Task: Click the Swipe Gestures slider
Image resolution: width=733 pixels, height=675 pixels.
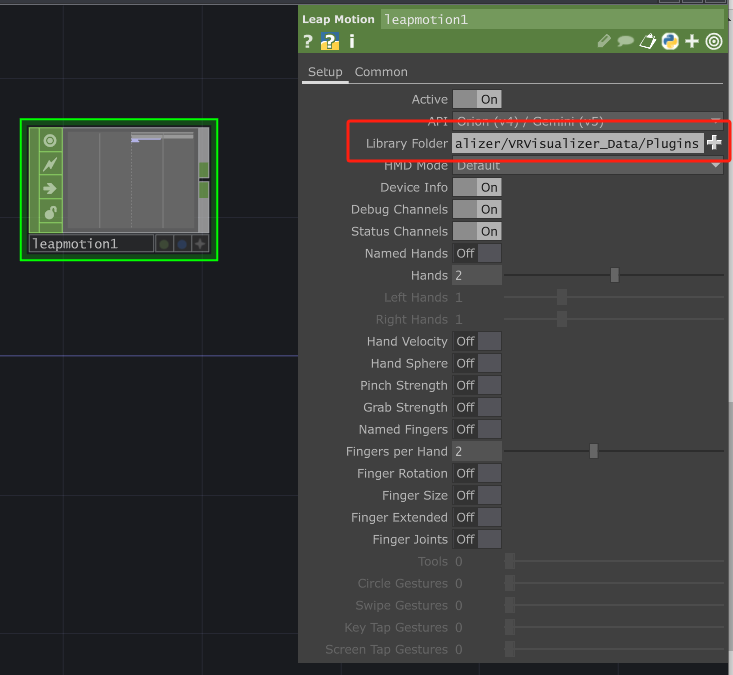Action: (x=614, y=605)
